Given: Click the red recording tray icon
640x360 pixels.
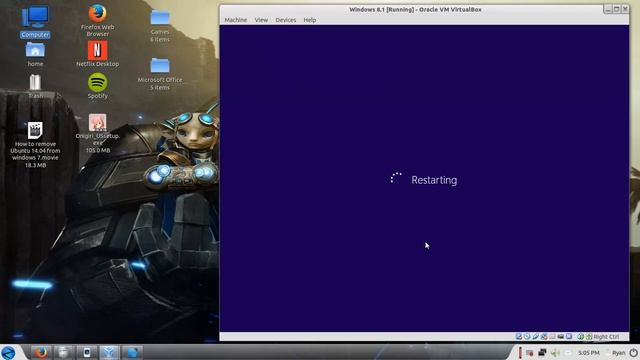Looking at the screenshot, I should point(529,353).
